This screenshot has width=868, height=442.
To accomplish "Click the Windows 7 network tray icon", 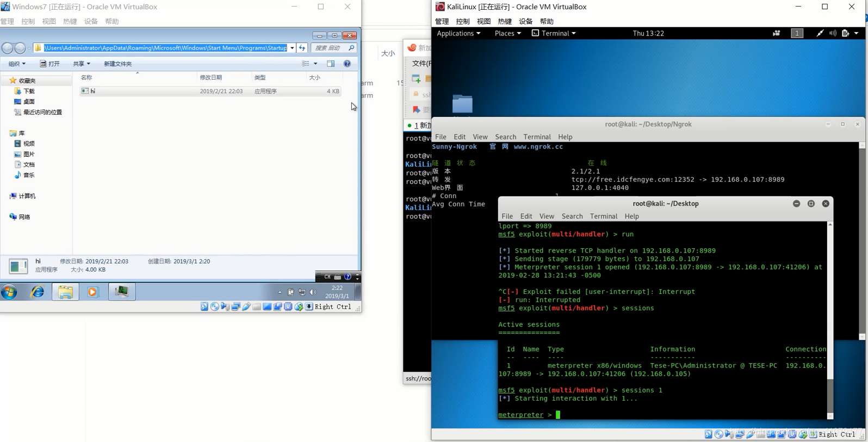I will point(302,292).
